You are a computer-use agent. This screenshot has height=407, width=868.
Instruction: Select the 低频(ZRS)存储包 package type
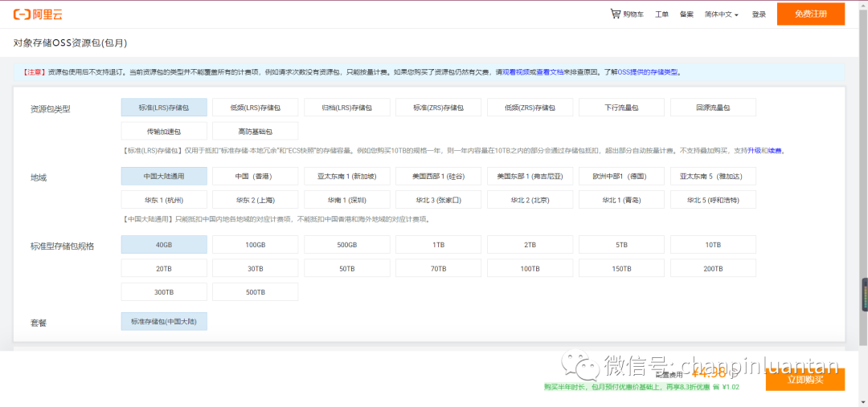(x=530, y=108)
